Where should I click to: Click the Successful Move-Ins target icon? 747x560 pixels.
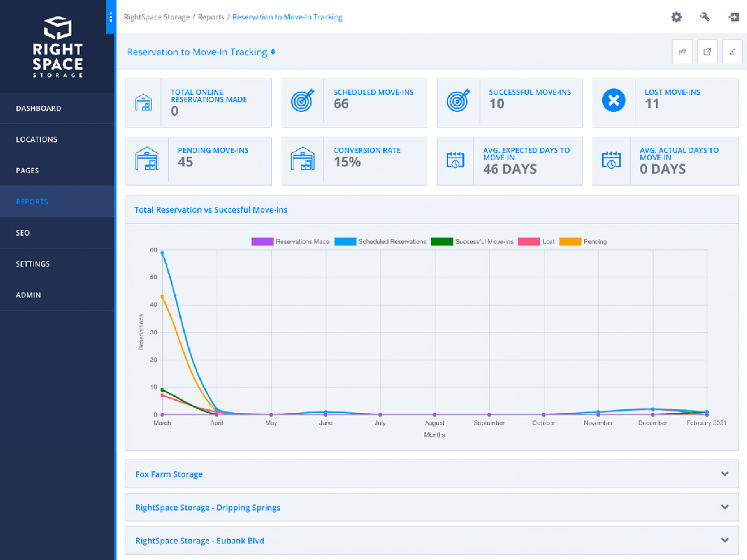tap(459, 100)
